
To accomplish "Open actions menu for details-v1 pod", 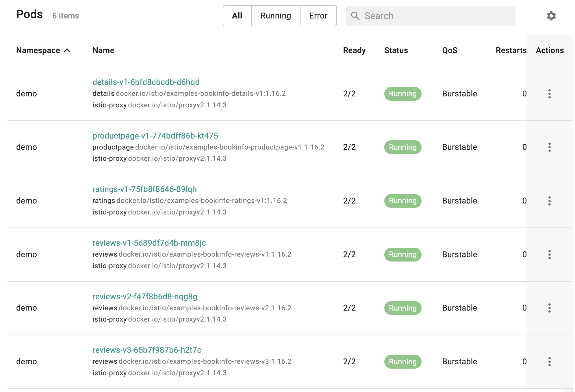I will [549, 94].
